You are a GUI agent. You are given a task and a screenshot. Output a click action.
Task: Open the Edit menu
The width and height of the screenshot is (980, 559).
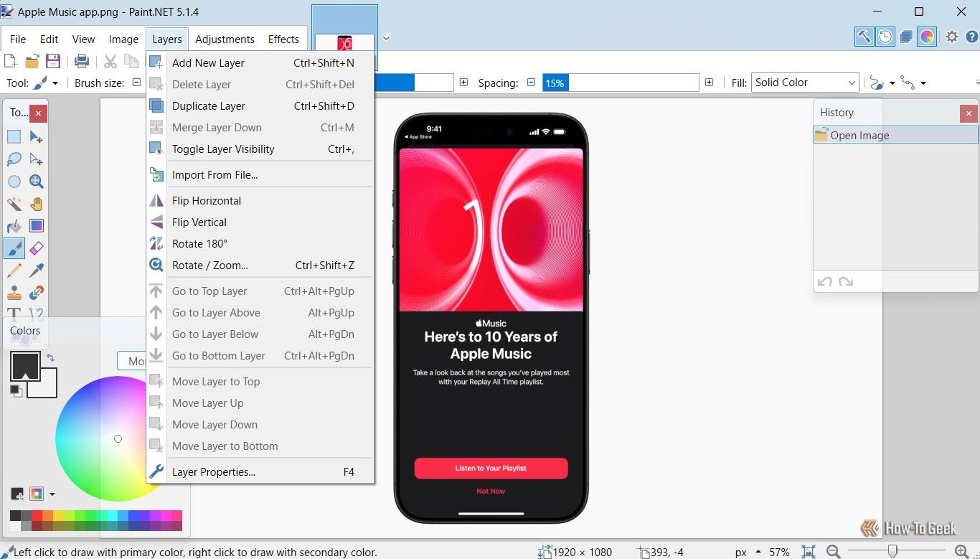coord(50,39)
